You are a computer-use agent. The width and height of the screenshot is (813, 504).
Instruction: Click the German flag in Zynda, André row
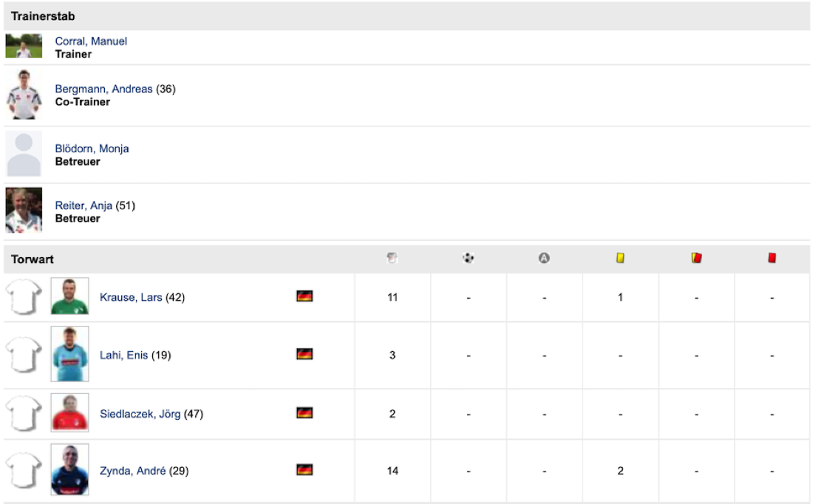coord(305,470)
